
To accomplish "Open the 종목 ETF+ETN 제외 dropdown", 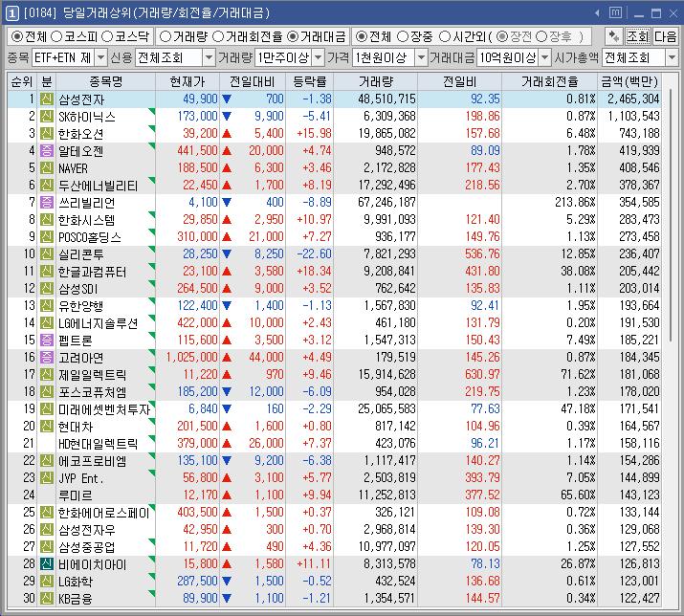I will 100,57.
